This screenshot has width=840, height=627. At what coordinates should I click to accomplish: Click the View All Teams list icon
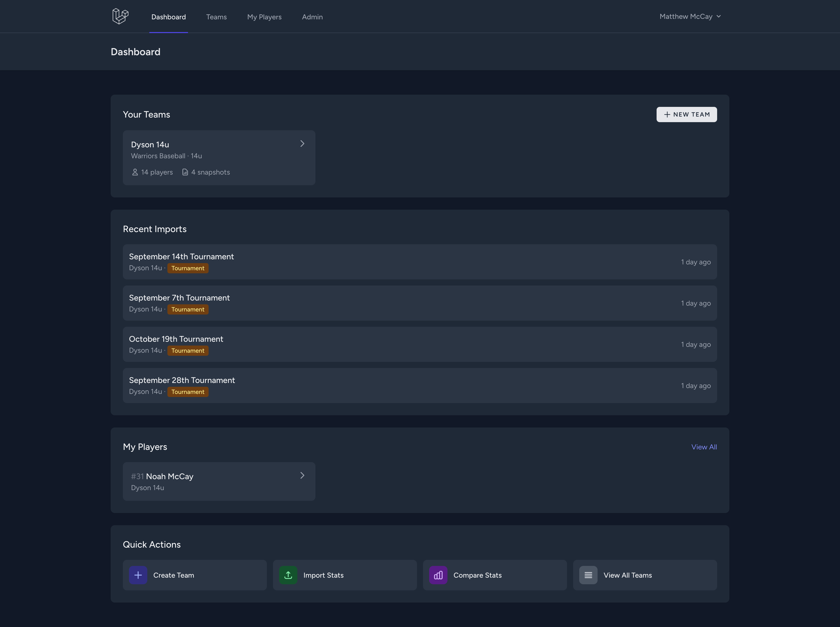tap(588, 575)
